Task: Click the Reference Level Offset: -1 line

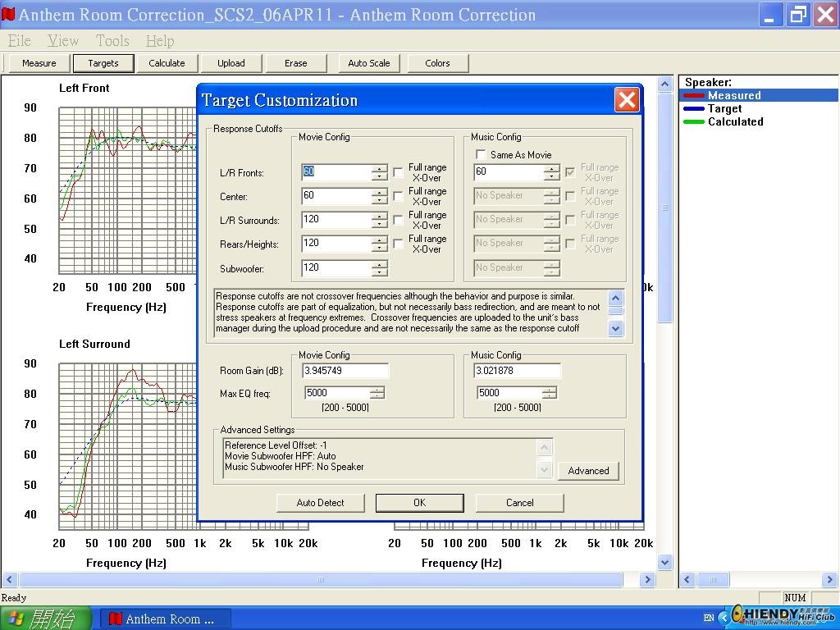Action: pyautogui.click(x=276, y=445)
